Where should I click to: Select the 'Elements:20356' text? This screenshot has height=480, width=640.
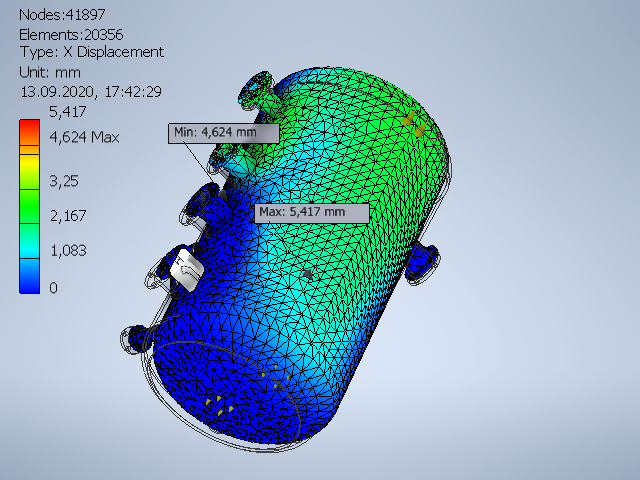(71, 35)
